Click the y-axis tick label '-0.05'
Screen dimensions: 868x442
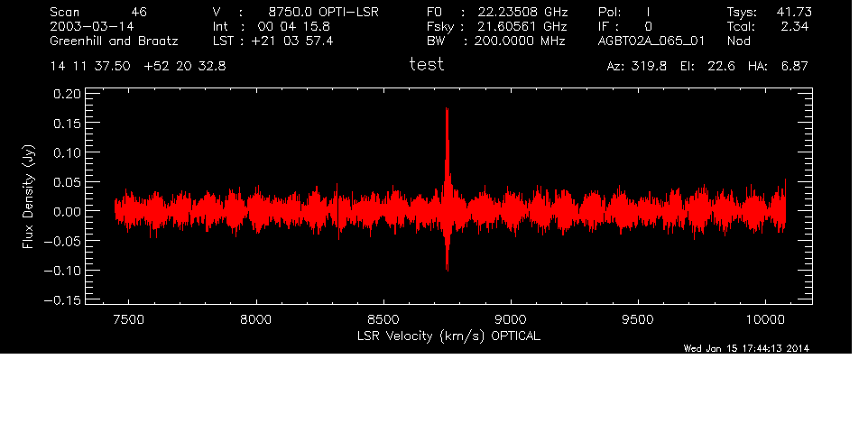click(x=62, y=241)
